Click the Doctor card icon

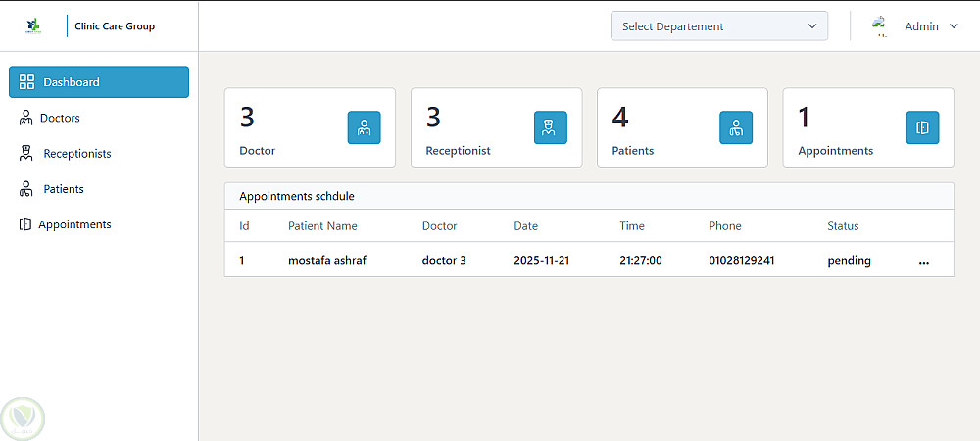tap(364, 127)
